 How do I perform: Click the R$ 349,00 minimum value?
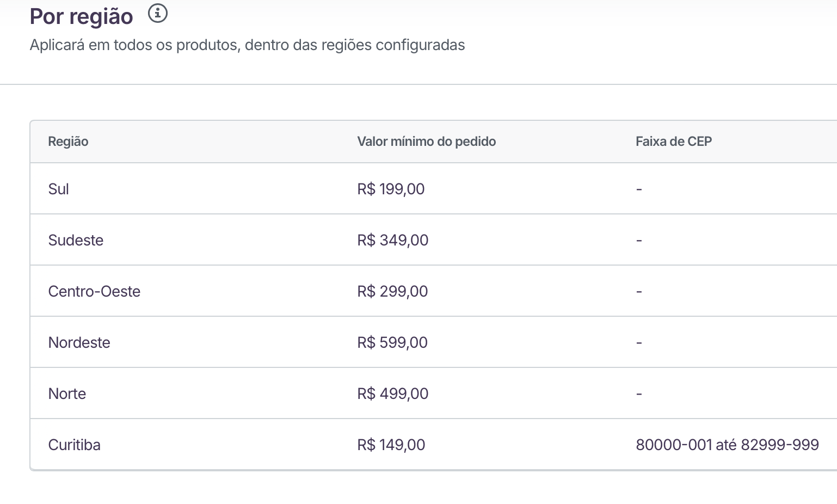pos(392,240)
